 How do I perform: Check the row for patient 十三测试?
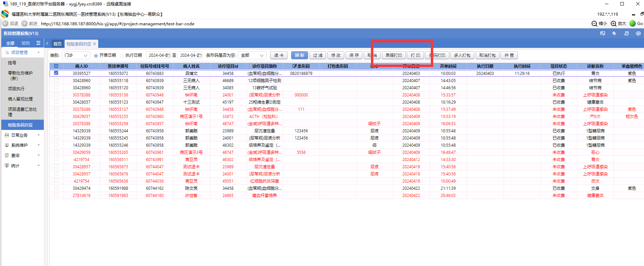tap(56, 102)
